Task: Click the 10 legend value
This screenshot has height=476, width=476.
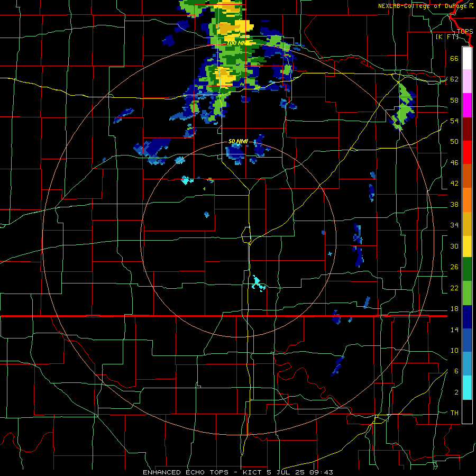Action: 454,350
